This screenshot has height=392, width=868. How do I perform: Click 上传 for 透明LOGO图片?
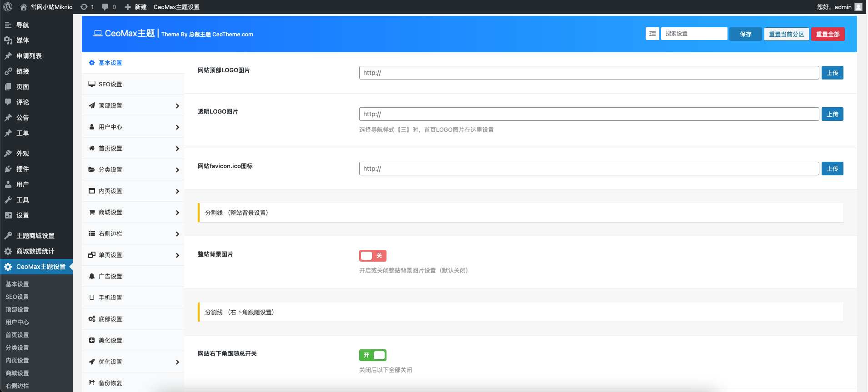(x=833, y=114)
